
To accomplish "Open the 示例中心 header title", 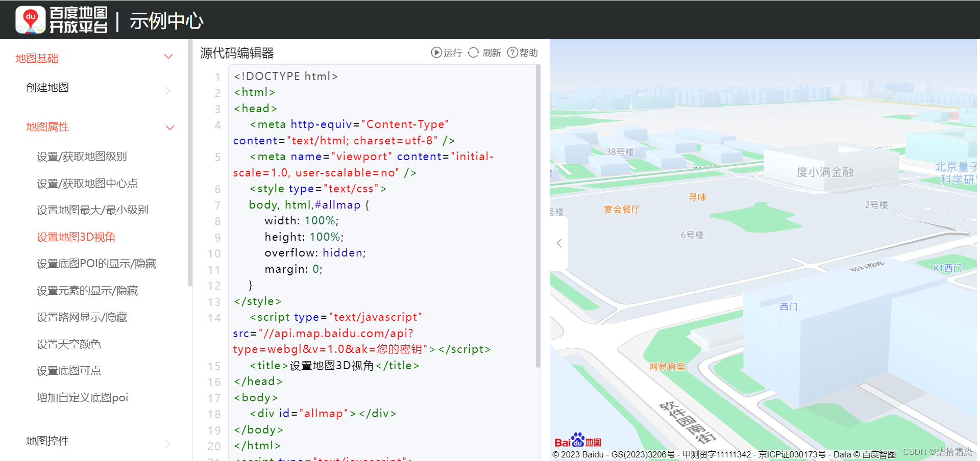I will point(166,21).
